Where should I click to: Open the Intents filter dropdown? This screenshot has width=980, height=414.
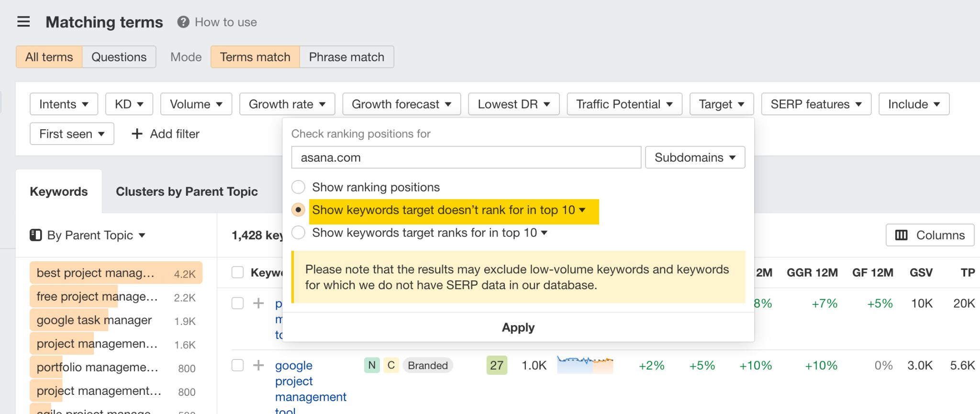point(64,104)
